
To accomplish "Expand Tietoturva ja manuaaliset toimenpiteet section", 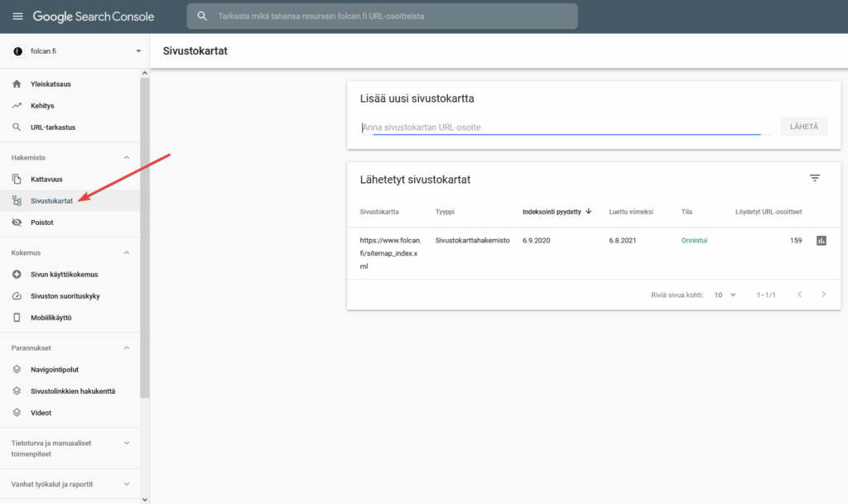I will pyautogui.click(x=127, y=444).
